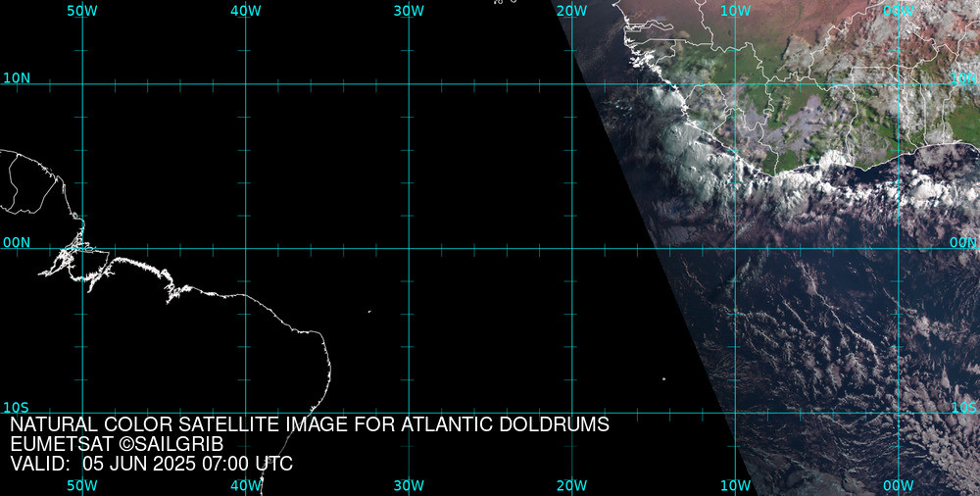Image resolution: width=980 pixels, height=496 pixels.
Task: Click the 20W longitude label along the top edge
Action: tap(572, 11)
